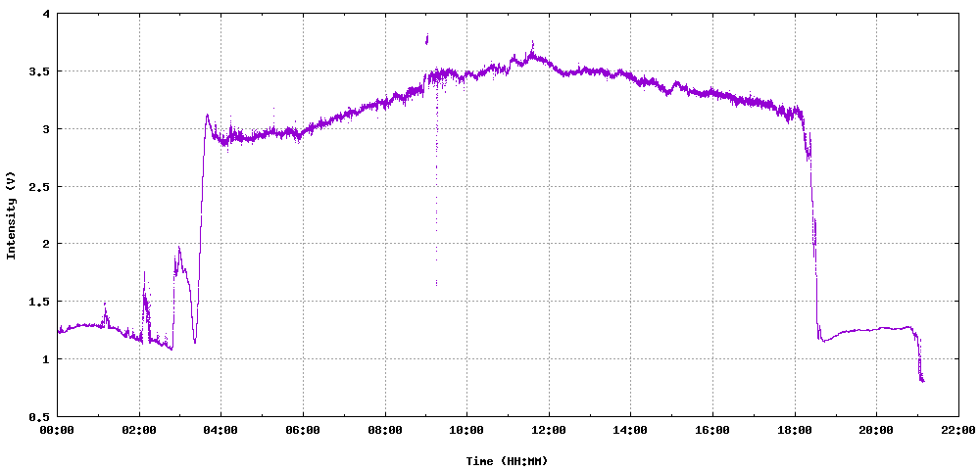Select the 12:00 tick label on time axis
Image resolution: width=980 pixels, height=470 pixels.
pyautogui.click(x=548, y=429)
